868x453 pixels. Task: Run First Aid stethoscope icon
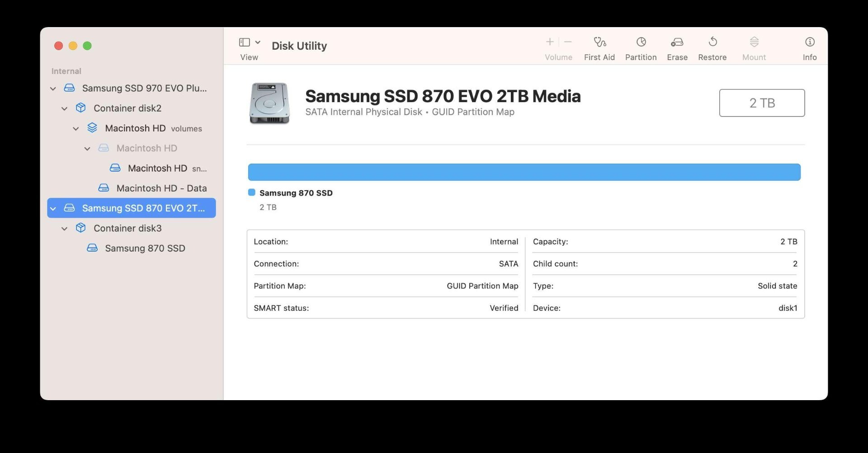click(599, 42)
